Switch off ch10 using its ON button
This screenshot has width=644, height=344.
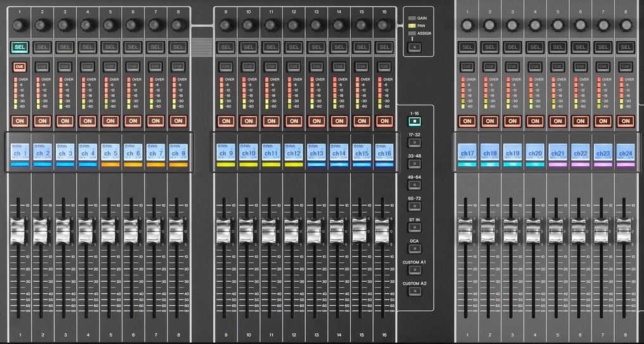[x=249, y=121]
